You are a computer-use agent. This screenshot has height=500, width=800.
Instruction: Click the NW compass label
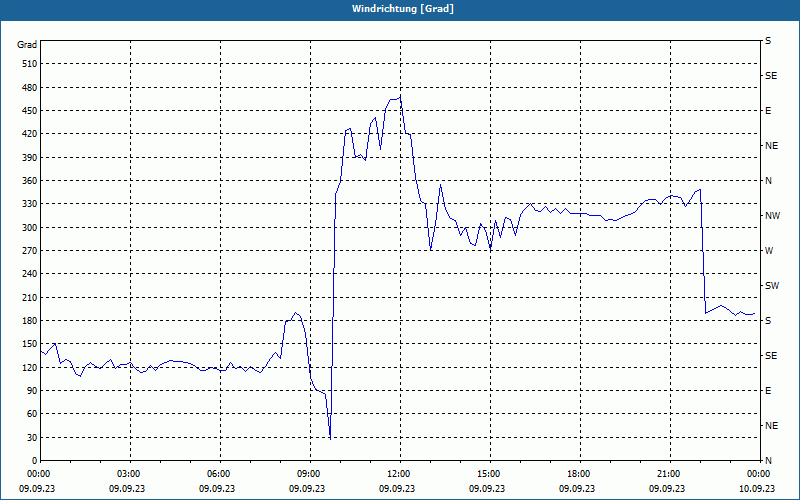coord(772,216)
